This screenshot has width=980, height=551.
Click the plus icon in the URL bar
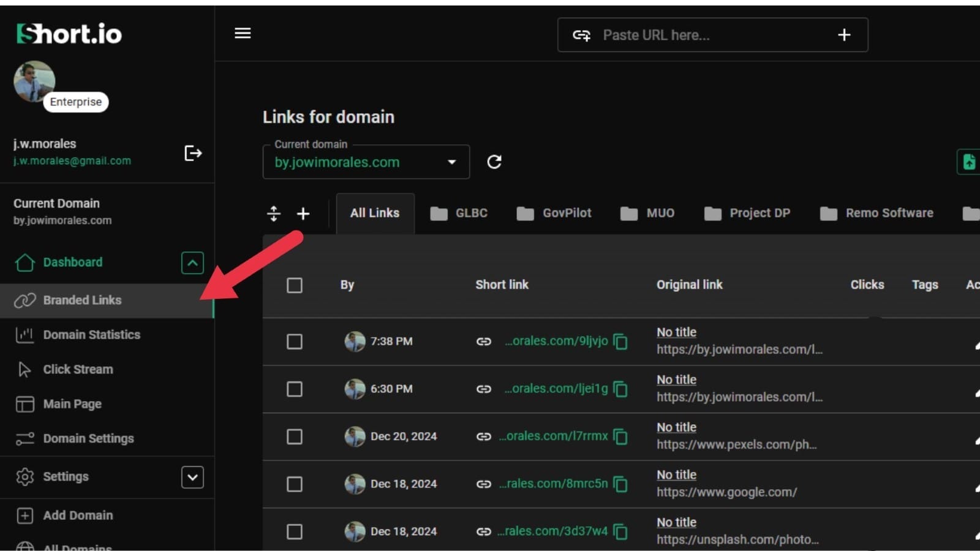(x=844, y=35)
